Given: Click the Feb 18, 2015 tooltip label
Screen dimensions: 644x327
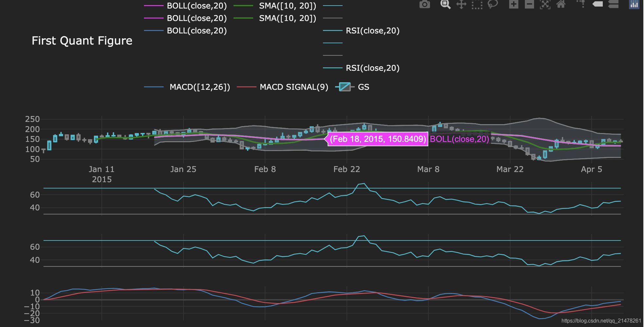Looking at the screenshot, I should (378, 139).
